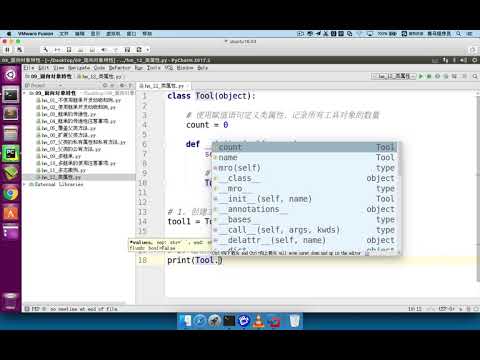The image size is (480, 360).
Task: Open Terminal in the macOS Dock
Action: click(x=229, y=321)
